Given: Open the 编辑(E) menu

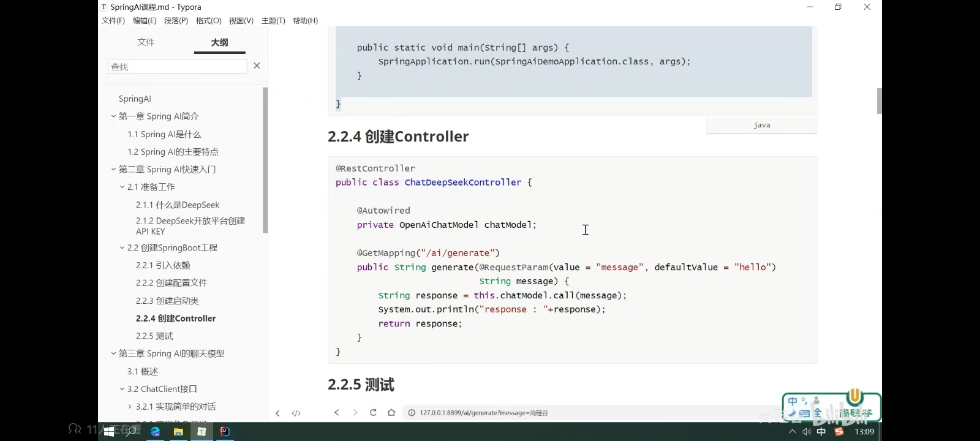Looking at the screenshot, I should coord(145,21).
